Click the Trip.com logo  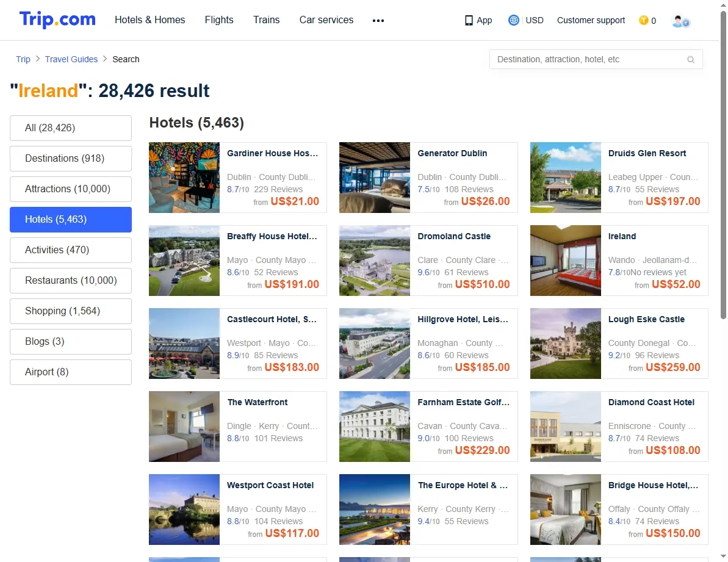click(x=57, y=20)
